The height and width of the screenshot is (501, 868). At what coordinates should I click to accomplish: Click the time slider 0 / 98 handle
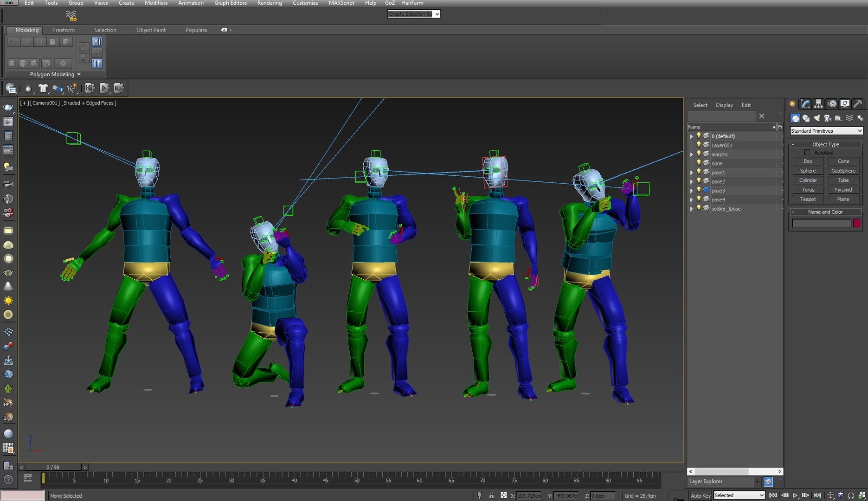pyautogui.click(x=53, y=467)
